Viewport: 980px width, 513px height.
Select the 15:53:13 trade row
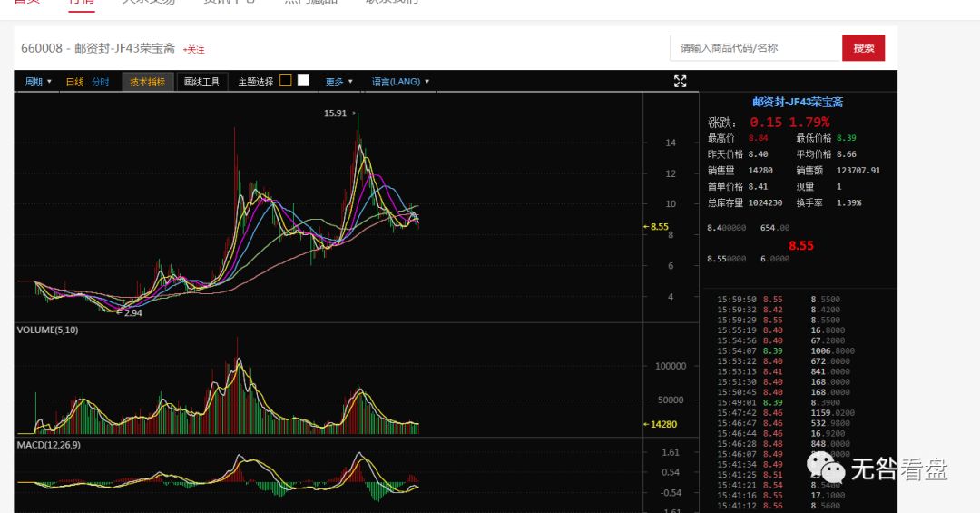pyautogui.click(x=784, y=371)
